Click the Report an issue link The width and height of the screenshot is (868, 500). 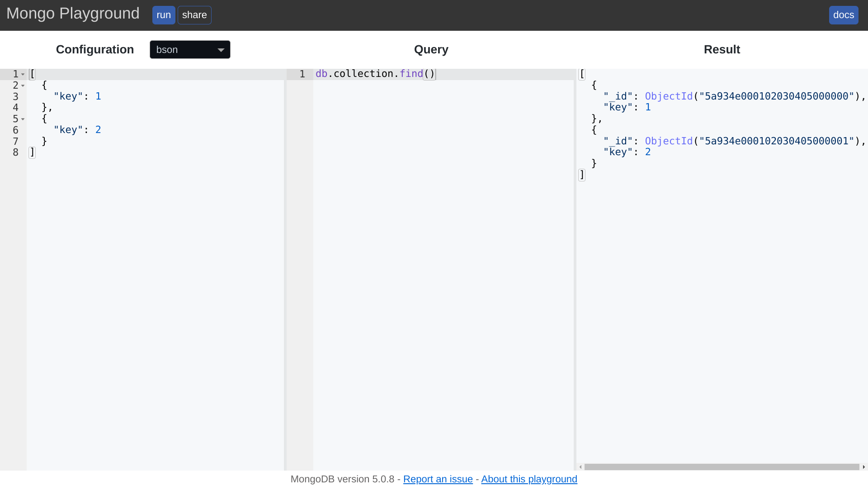438,479
